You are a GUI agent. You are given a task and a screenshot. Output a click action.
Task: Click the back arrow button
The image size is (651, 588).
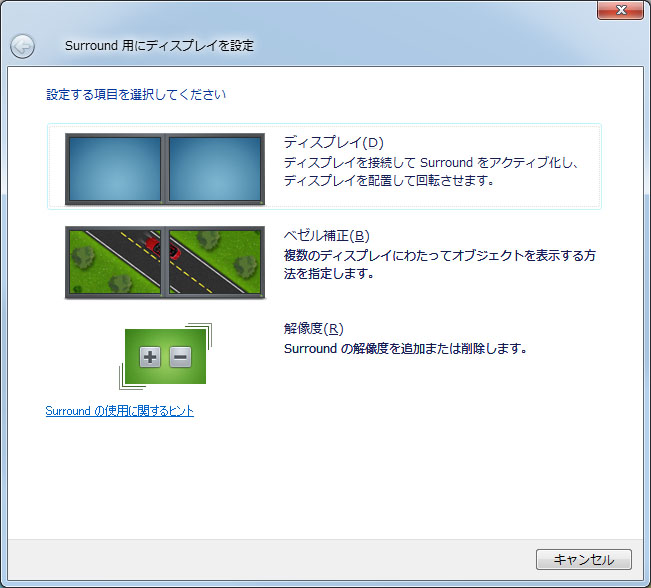pyautogui.click(x=22, y=46)
